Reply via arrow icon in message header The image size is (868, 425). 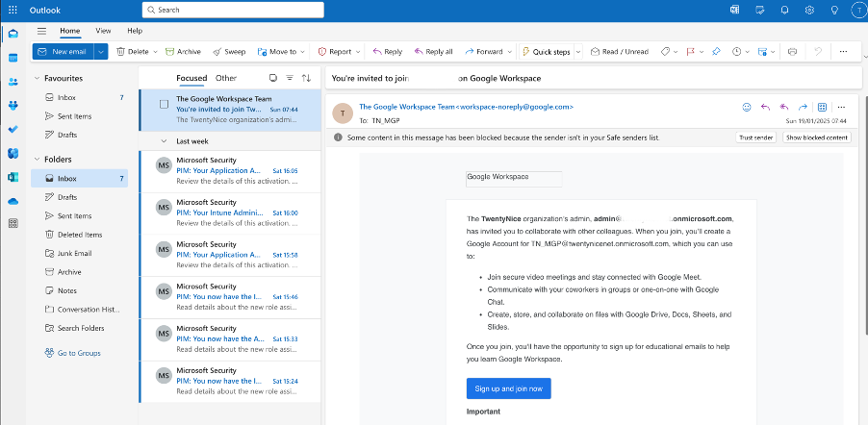[766, 108]
